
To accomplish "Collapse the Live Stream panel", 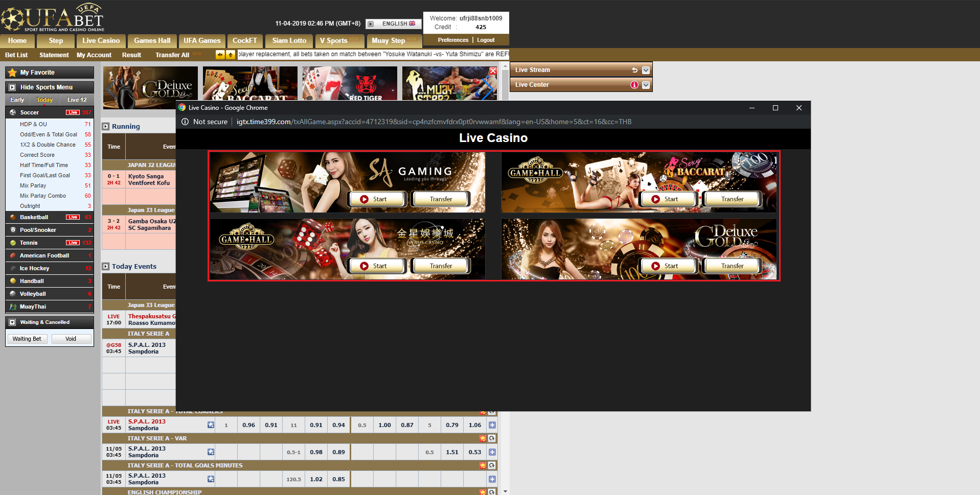I will [x=646, y=70].
